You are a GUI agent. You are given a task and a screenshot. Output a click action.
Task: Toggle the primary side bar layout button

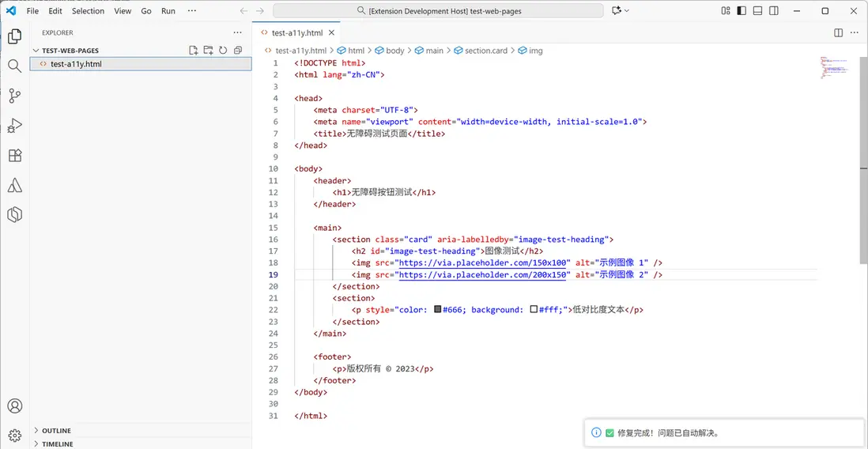tap(742, 11)
